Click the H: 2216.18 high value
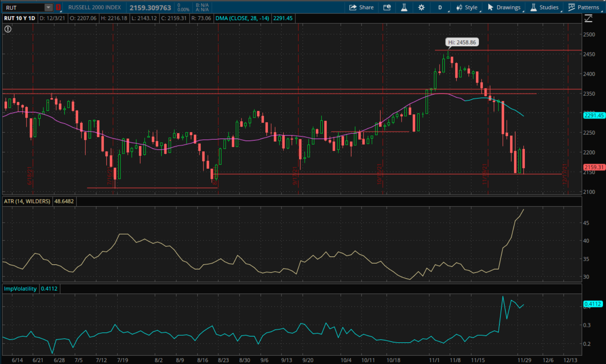The height and width of the screenshot is (364, 606). pyautogui.click(x=114, y=18)
